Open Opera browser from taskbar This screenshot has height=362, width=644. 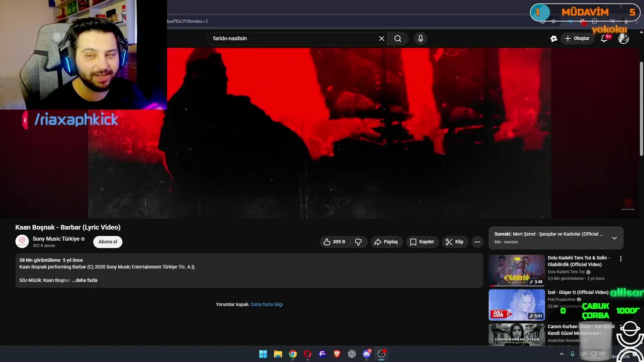tap(307, 354)
